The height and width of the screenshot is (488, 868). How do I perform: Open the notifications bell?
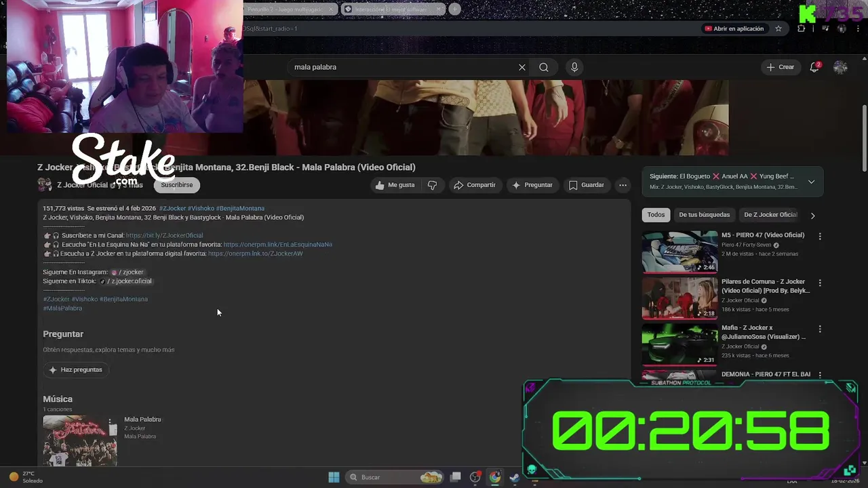(x=814, y=67)
